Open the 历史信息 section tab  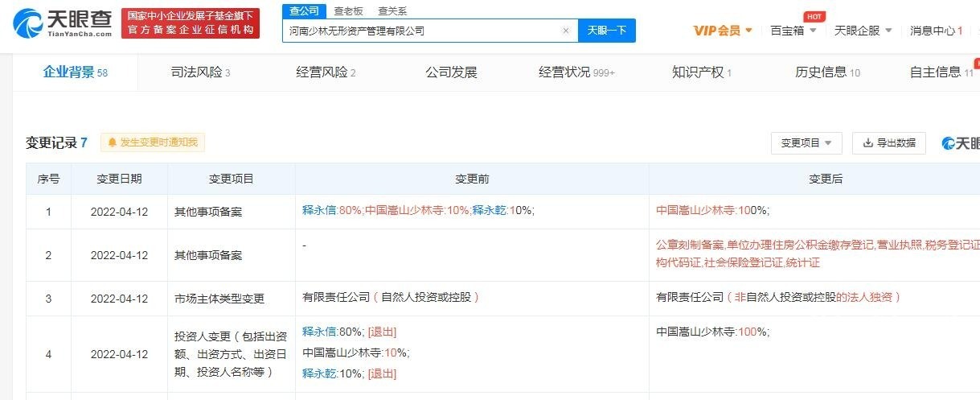tap(827, 72)
